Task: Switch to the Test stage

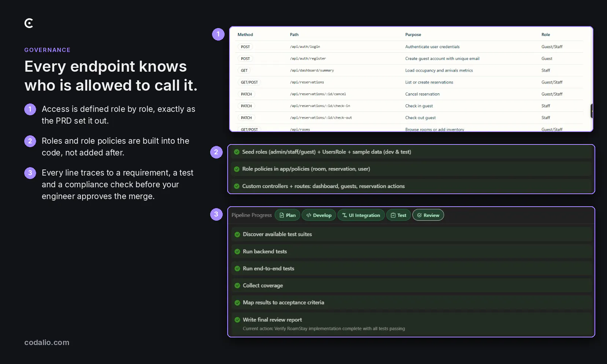Action: click(x=398, y=215)
